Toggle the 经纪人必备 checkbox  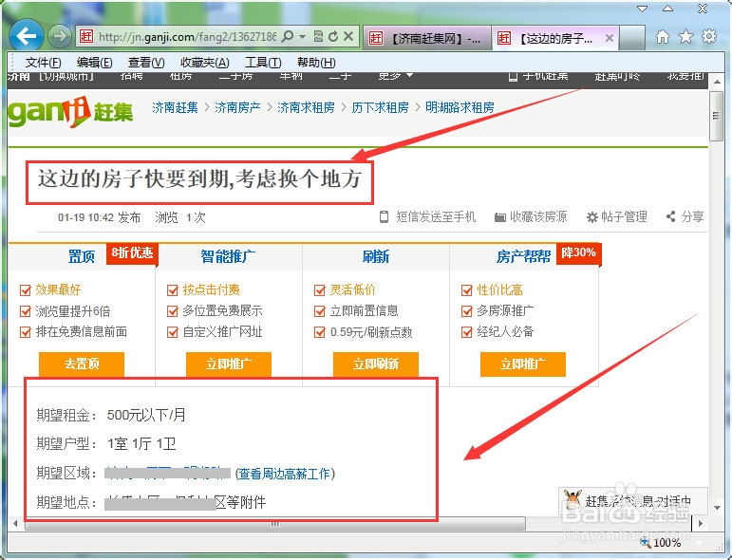pyautogui.click(x=467, y=332)
